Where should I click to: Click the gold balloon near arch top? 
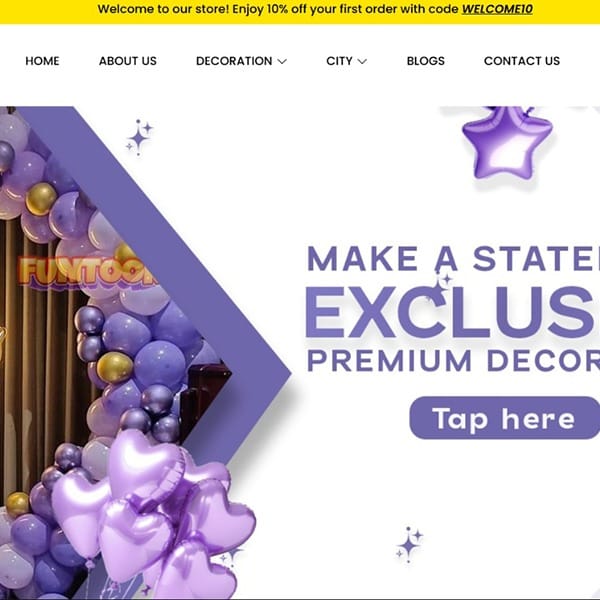tap(41, 199)
